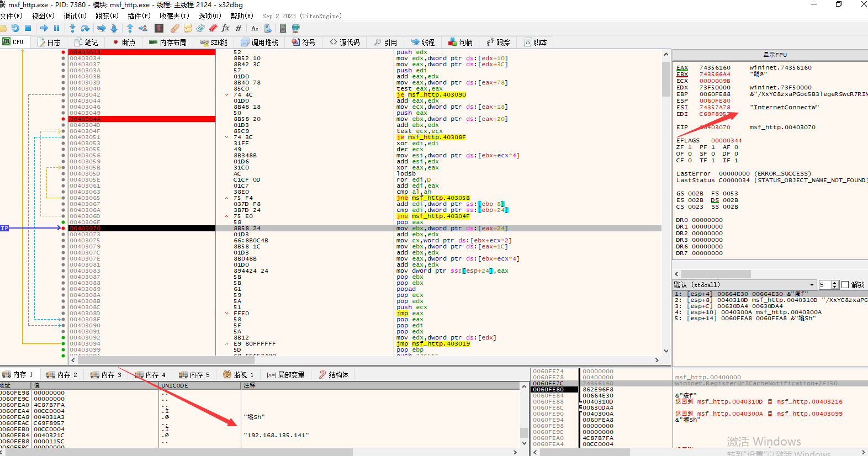
Task: Click the UNICODE column header in dump
Action: click(200, 386)
